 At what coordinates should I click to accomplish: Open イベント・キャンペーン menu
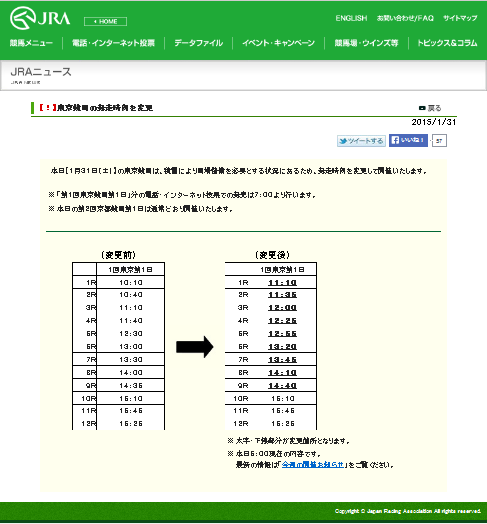(x=278, y=43)
